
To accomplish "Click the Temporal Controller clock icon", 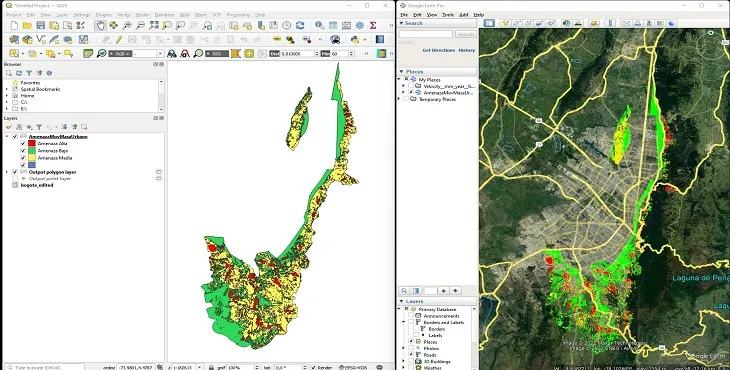I will [x=286, y=25].
